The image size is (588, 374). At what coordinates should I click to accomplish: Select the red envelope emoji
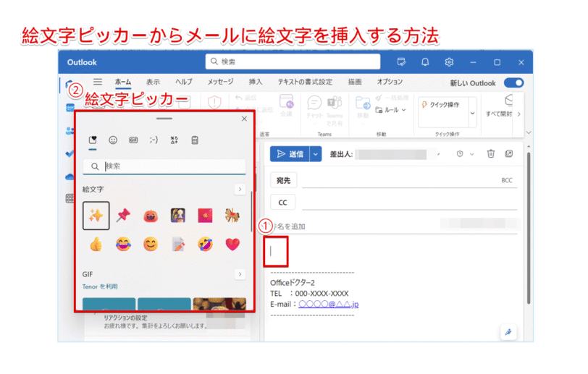205,216
